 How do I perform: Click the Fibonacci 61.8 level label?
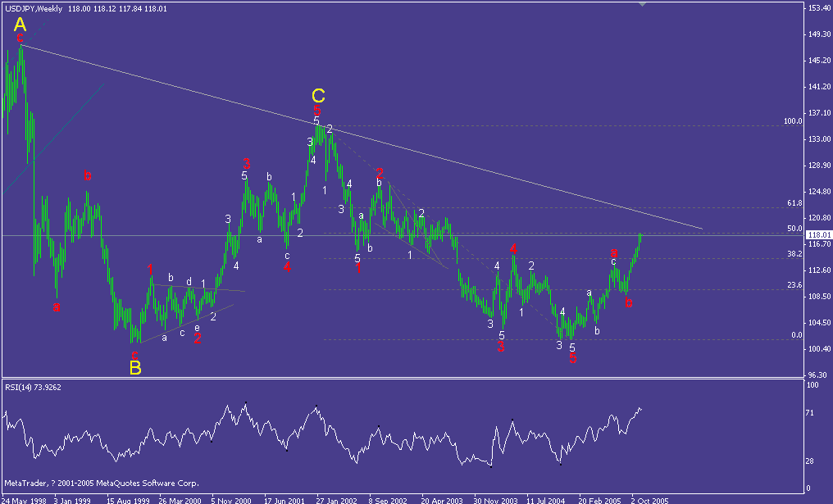pyautogui.click(x=794, y=203)
